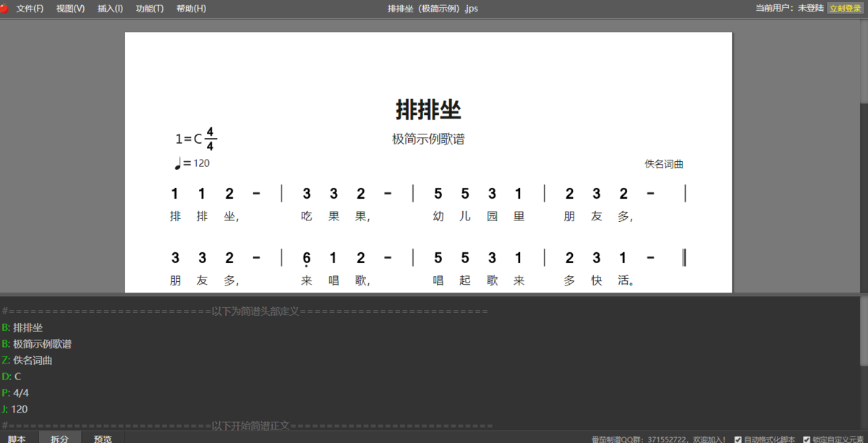This screenshot has height=443, width=868.
Task: Click the script line 'P: 4/4'
Action: [x=15, y=392]
